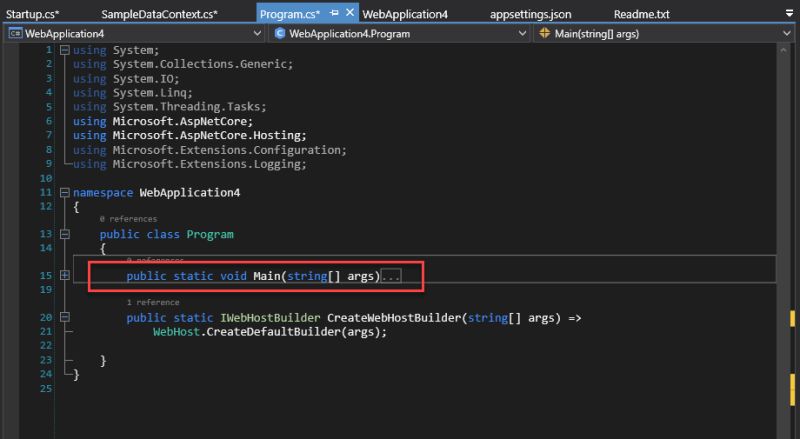Switch to the Startup.cs tab

click(x=33, y=14)
